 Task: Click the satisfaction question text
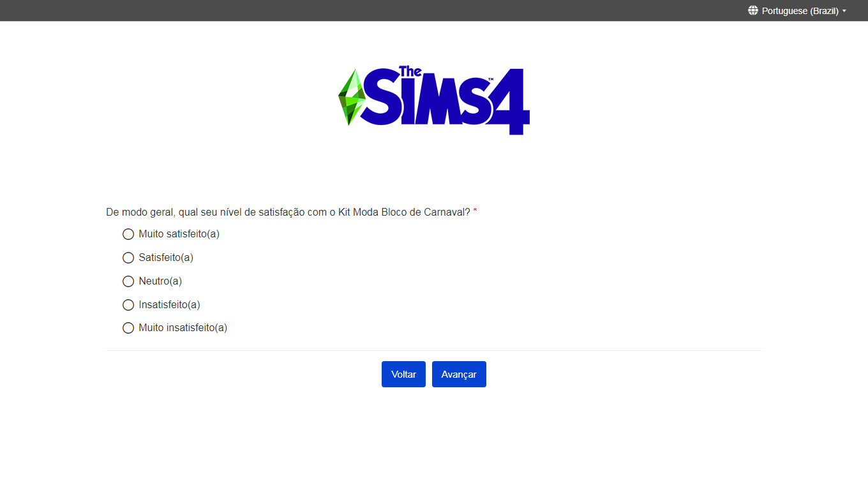tap(288, 212)
